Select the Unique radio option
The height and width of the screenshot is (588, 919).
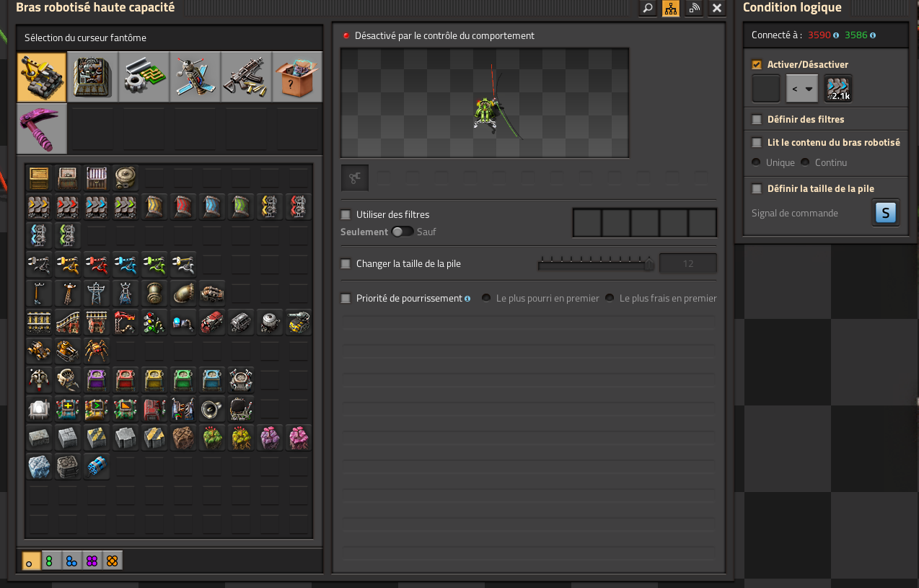[756, 162]
